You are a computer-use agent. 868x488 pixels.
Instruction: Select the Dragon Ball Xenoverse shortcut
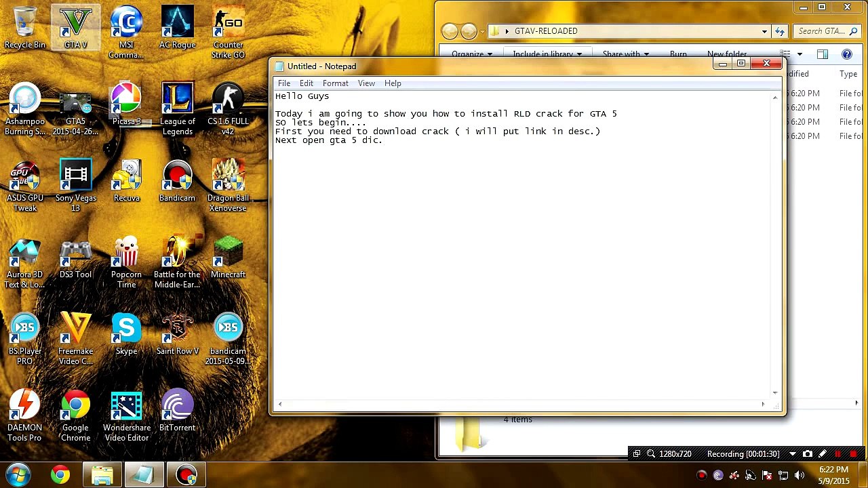click(228, 186)
